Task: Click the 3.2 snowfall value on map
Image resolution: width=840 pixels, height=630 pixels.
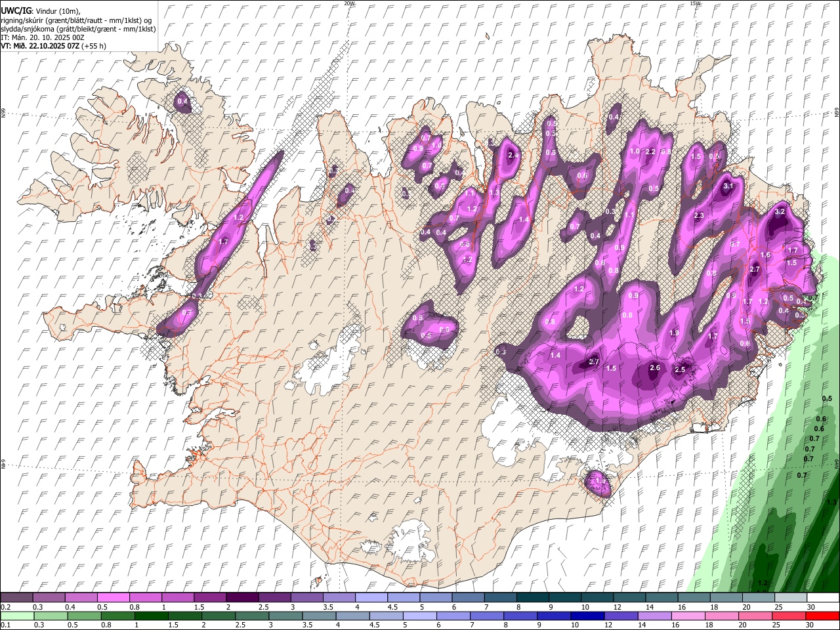Action: pos(780,212)
